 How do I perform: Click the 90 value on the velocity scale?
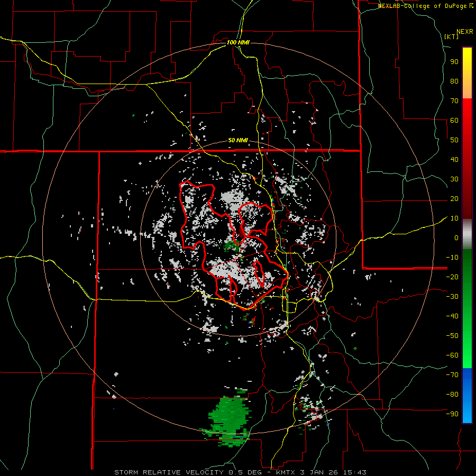[x=454, y=62]
